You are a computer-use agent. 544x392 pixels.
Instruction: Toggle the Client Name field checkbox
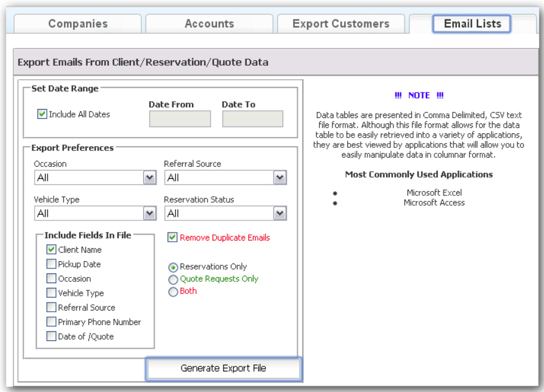[x=51, y=250]
